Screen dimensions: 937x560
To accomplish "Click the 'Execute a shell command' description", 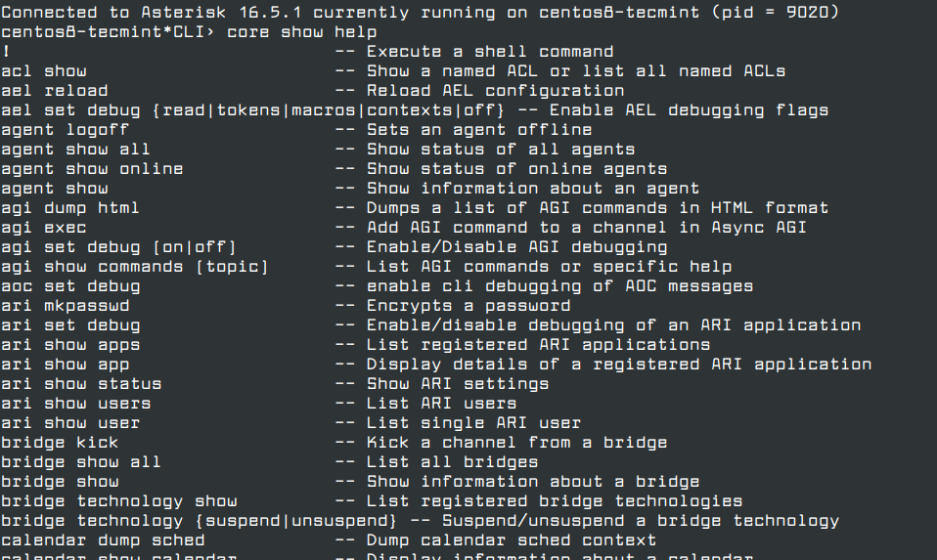I will 490,51.
